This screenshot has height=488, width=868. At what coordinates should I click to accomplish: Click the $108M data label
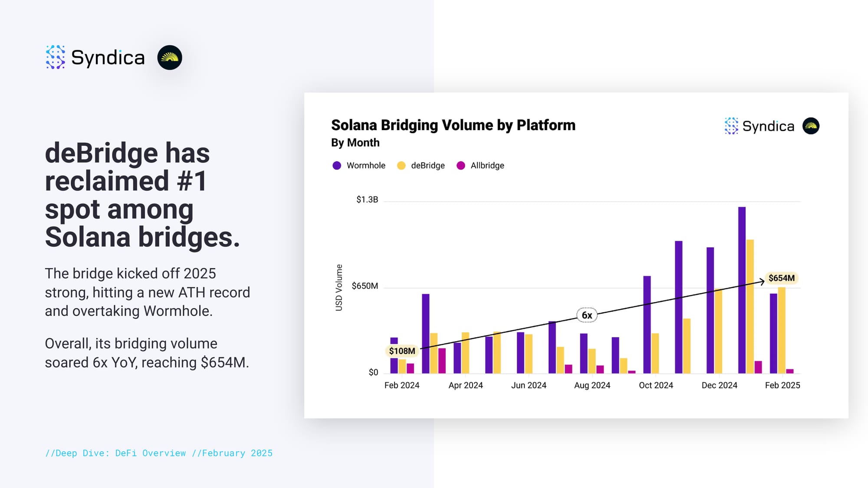point(402,351)
